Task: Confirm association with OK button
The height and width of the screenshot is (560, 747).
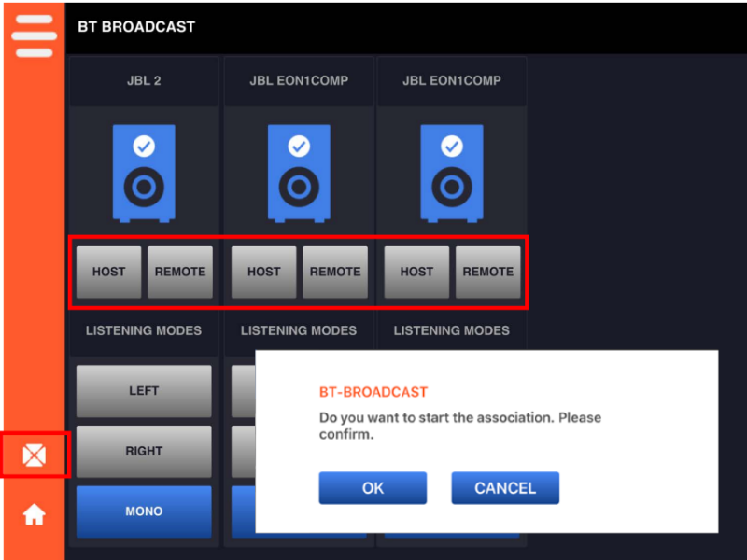Action: pos(373,488)
